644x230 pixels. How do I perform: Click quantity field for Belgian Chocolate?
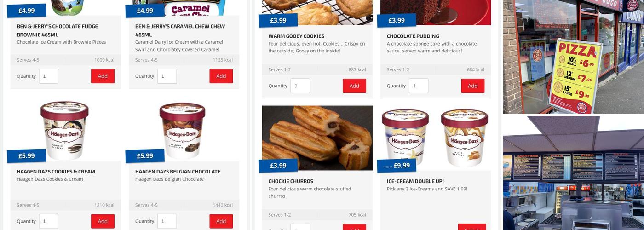(167, 221)
